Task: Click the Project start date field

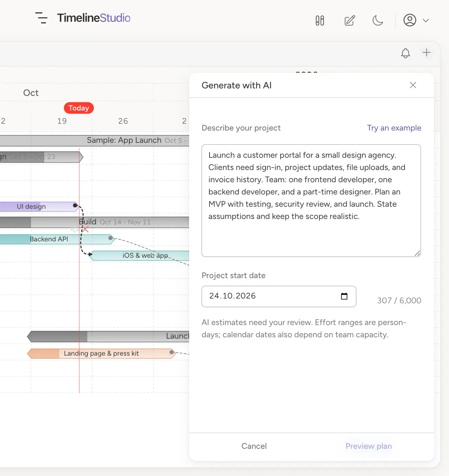Action: point(279,296)
